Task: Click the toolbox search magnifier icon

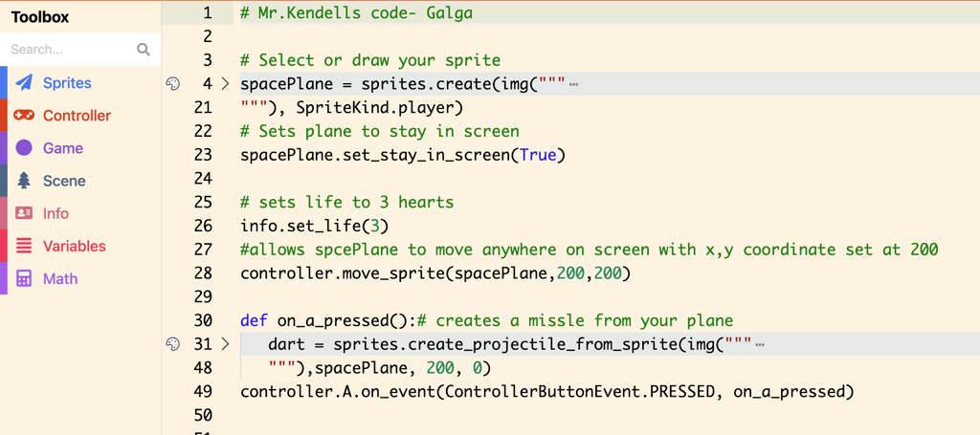Action: (144, 50)
